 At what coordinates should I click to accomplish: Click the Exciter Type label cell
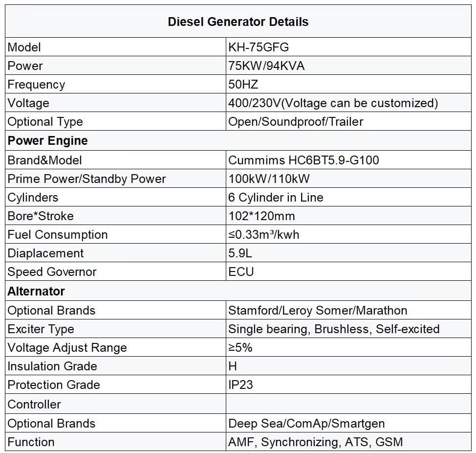[115, 329]
